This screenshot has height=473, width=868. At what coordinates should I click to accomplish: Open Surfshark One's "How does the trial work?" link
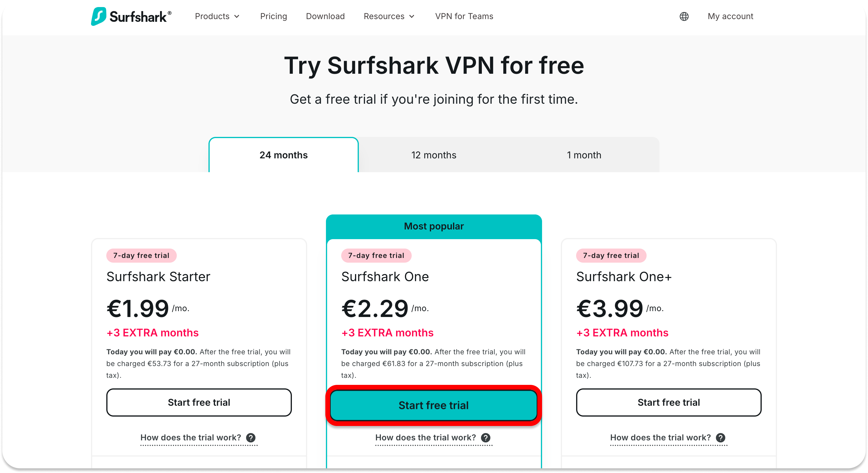click(425, 438)
